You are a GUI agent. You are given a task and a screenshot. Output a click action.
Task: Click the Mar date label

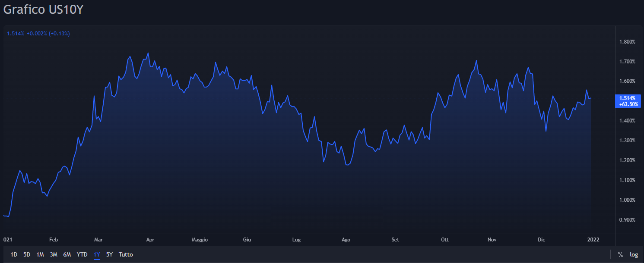coord(98,240)
